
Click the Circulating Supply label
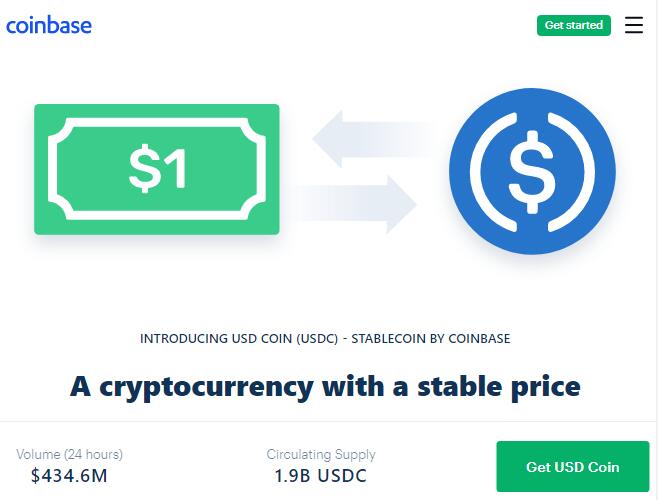point(321,454)
